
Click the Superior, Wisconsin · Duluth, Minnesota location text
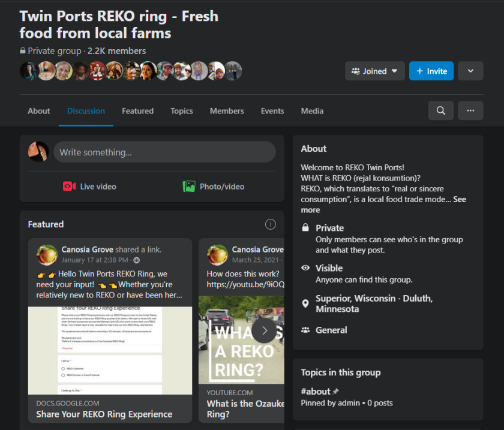[374, 303]
